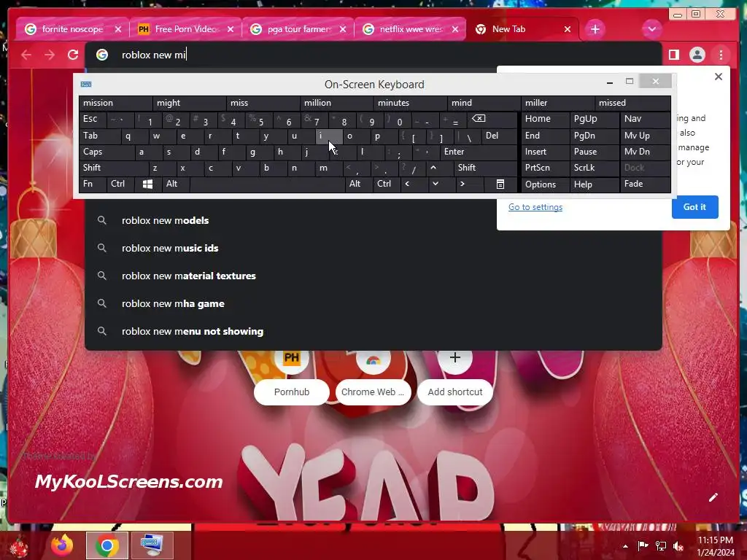Choose suggestion 'roblox new material textures'
The image size is (747, 560).
click(x=373, y=276)
